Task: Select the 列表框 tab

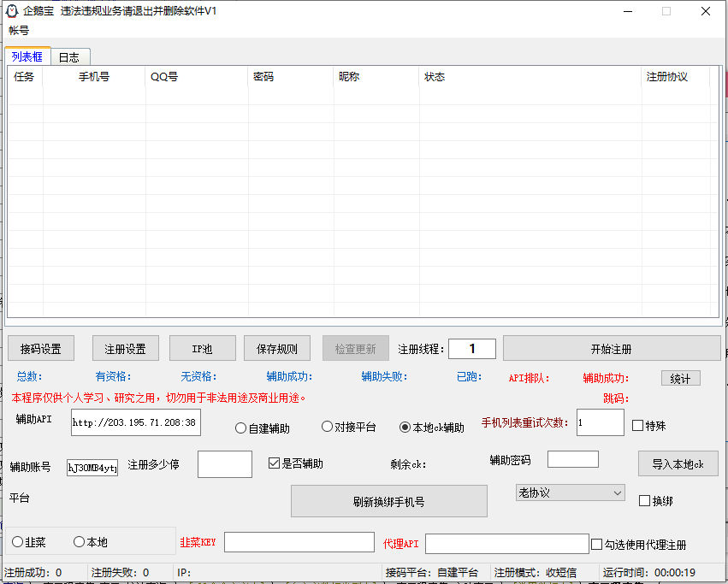Action: click(27, 56)
